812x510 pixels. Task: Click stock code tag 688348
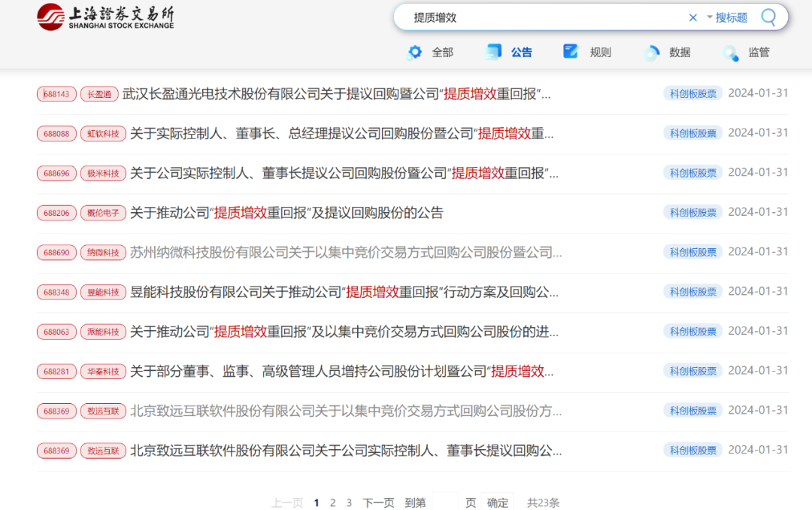(x=56, y=293)
